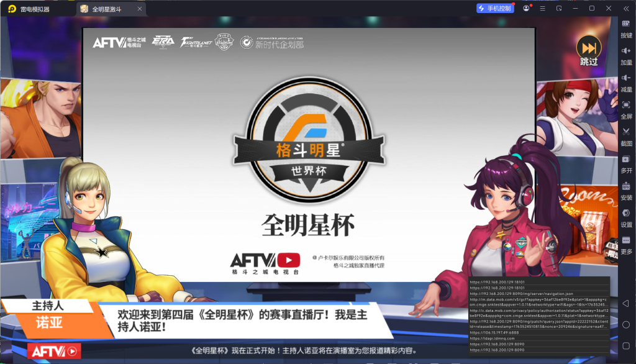Open the hamburger main menu

[542, 8]
